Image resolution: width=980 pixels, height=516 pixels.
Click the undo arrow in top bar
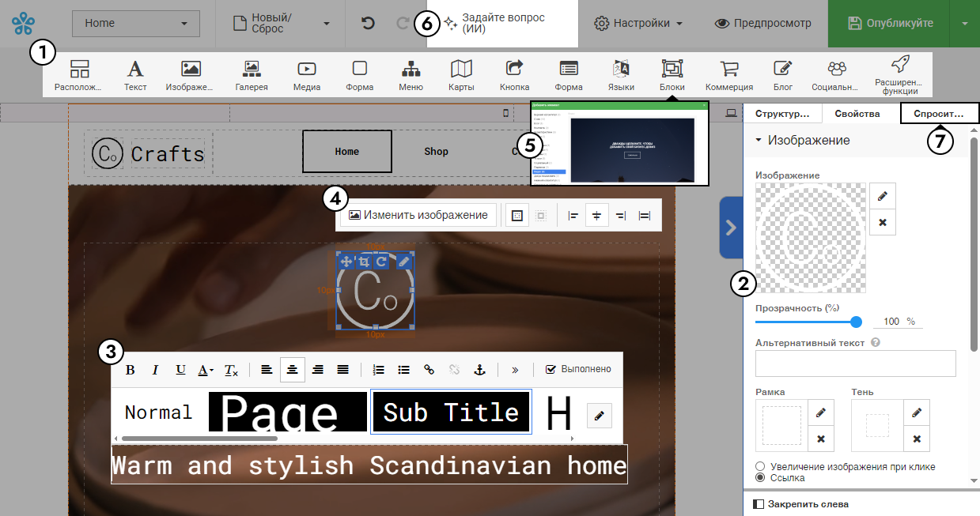368,23
